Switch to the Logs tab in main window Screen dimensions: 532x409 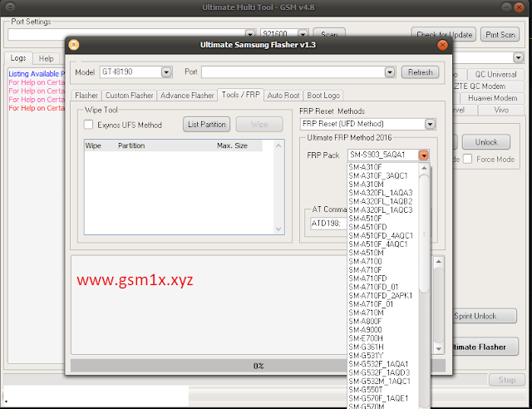(x=18, y=58)
